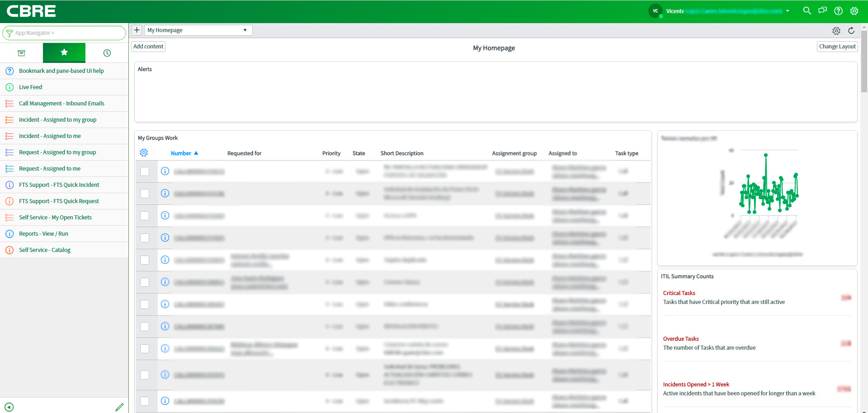Switch to the All Applications tab
Viewport: 868px width, 413px height.
pyautogui.click(x=21, y=53)
